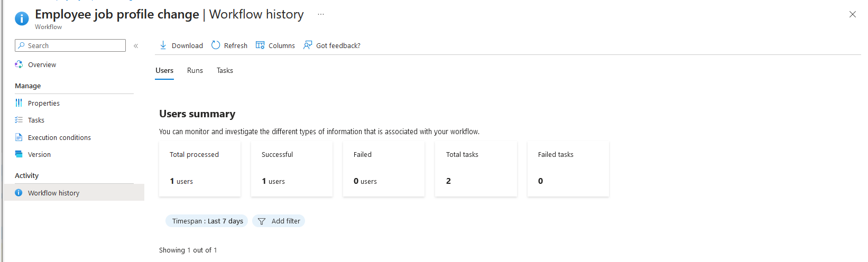Collapse the sidebar with the double chevron
This screenshot has height=262, width=868.
point(136,46)
